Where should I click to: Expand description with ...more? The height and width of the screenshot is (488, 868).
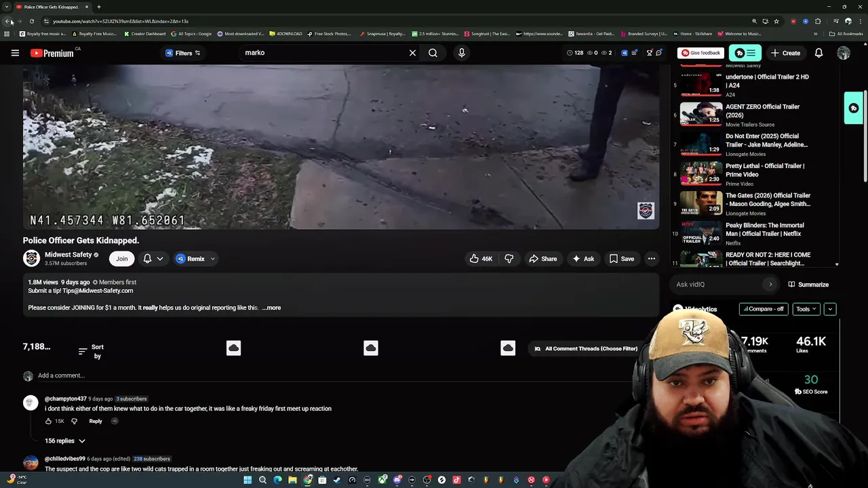[271, 308]
